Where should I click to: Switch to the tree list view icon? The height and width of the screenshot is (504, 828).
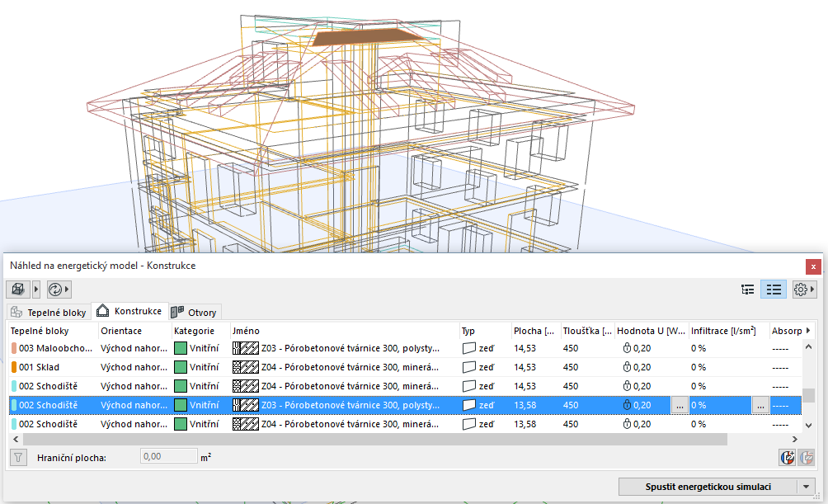pos(748,290)
